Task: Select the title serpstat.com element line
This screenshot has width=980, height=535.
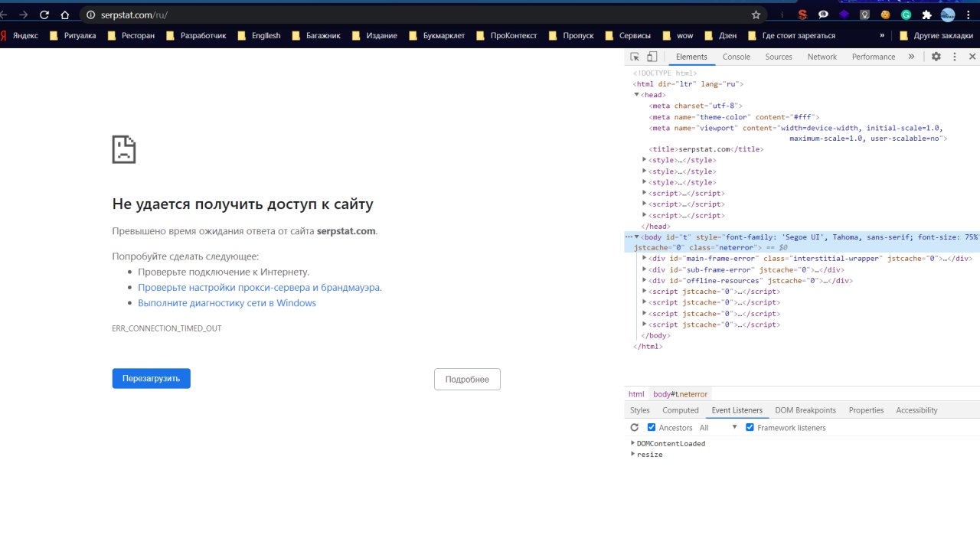Action: (x=706, y=149)
